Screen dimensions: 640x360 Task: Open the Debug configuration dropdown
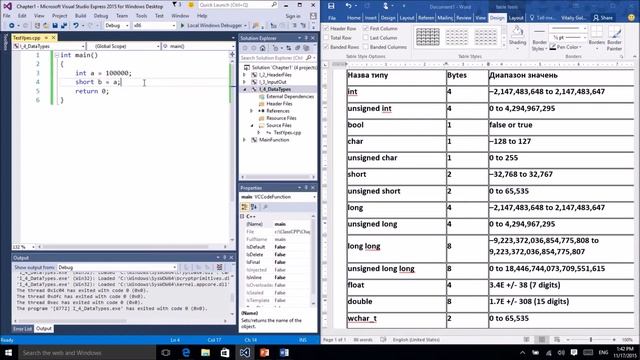coord(116,25)
